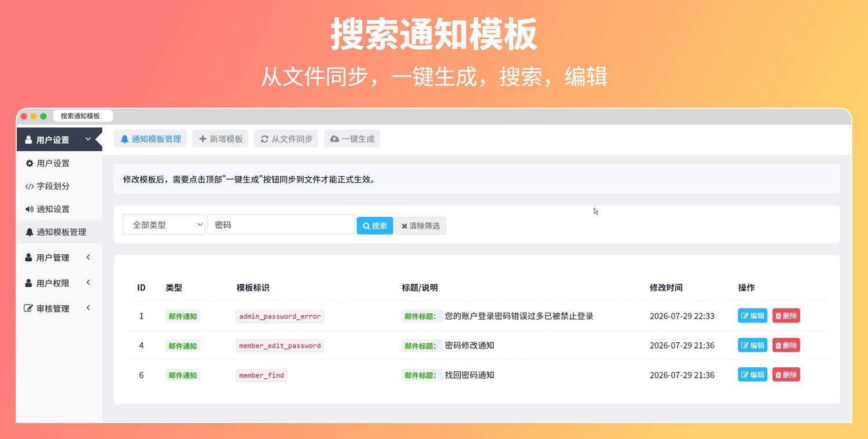Open the 审核管理 sidebar menu
Viewport: 868px width, 439px height.
point(60,309)
